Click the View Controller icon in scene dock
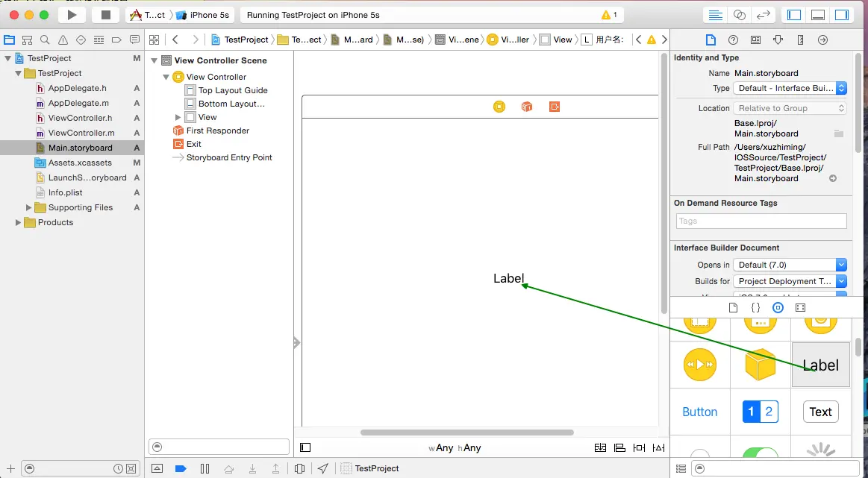The width and height of the screenshot is (868, 478). [x=499, y=106]
